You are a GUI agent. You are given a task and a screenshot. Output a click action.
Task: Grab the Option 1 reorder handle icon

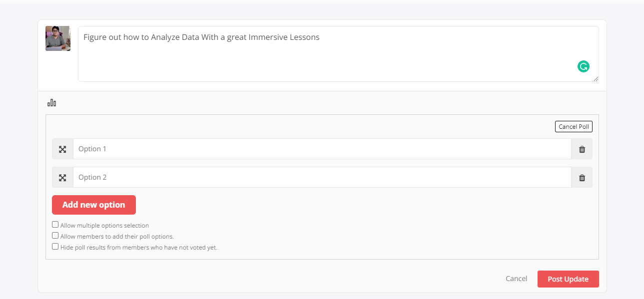62,149
